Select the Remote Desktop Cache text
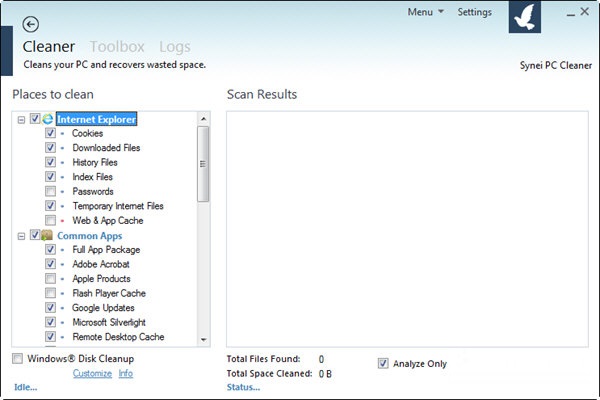 pos(118,337)
